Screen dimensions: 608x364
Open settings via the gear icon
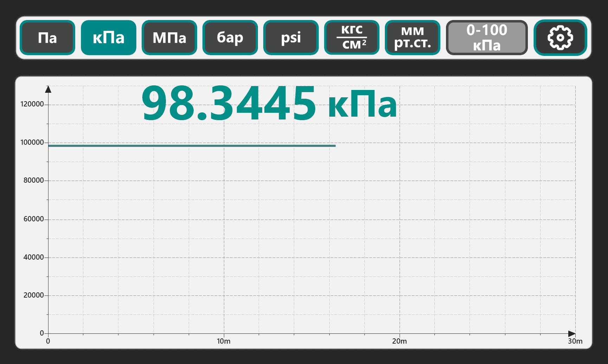pos(560,38)
